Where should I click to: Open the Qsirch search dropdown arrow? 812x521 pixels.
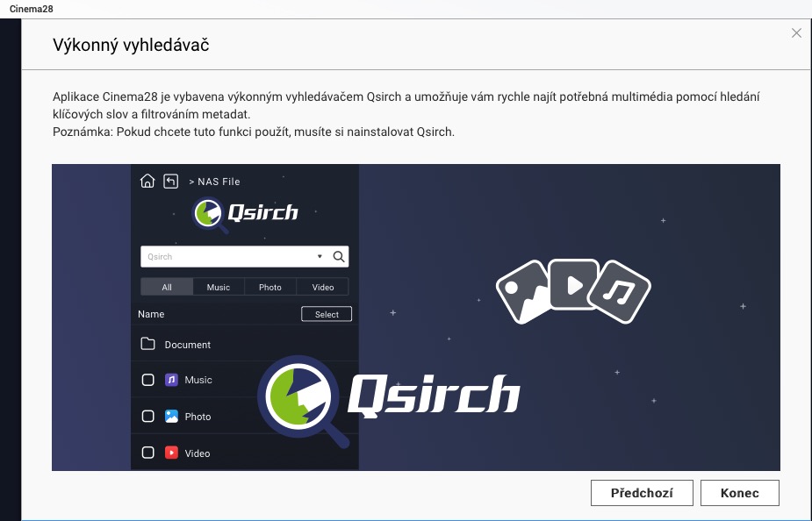pos(320,257)
